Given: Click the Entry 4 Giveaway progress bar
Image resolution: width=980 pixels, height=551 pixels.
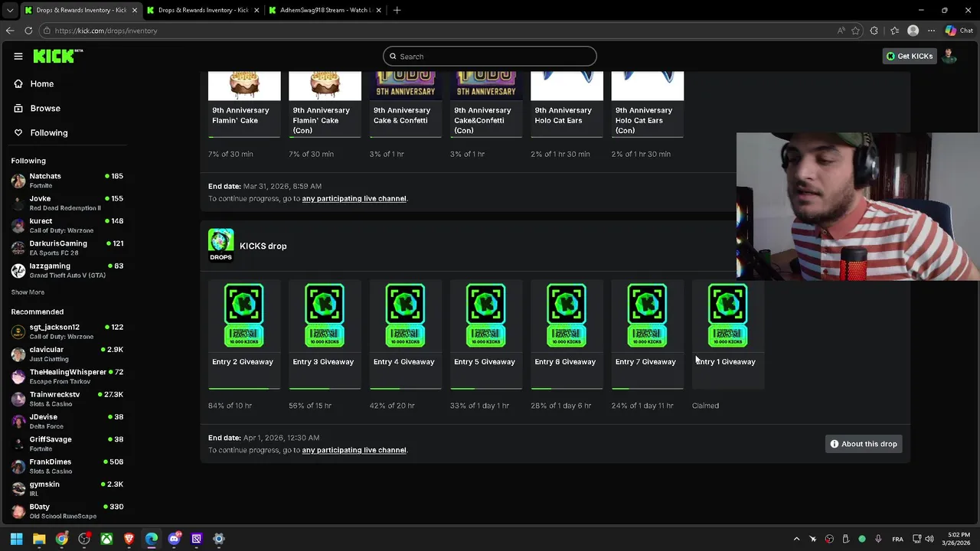Looking at the screenshot, I should [405, 389].
